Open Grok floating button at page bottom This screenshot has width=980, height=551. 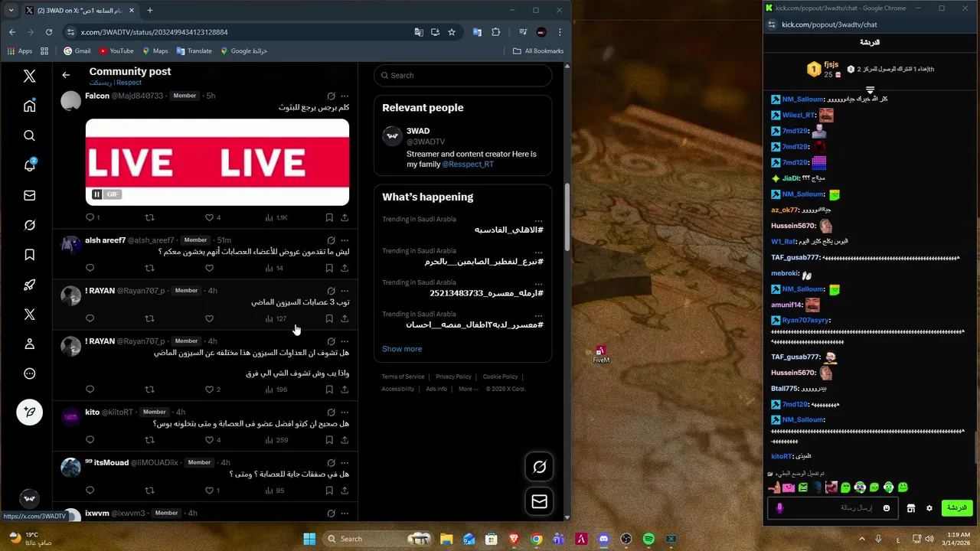tap(539, 467)
